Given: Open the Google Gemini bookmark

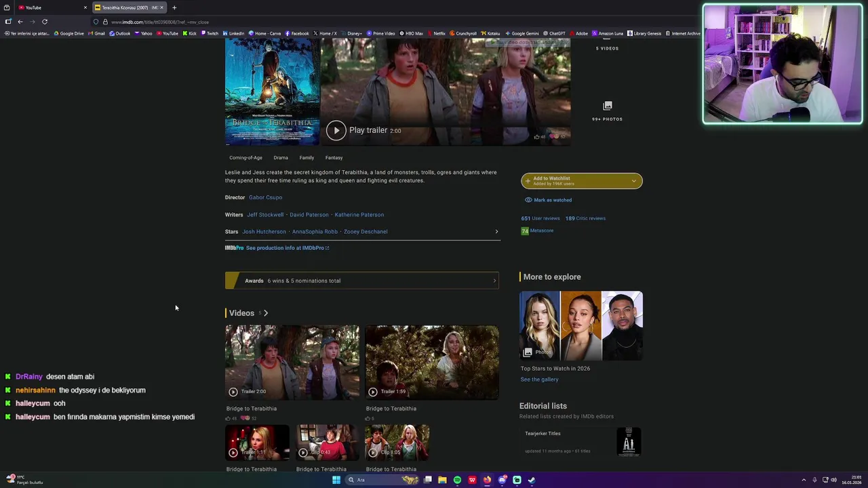Looking at the screenshot, I should [521, 33].
